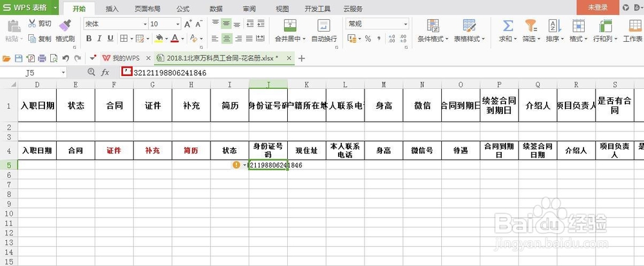
Task: Click the decrease decimal places icon
Action: (x=403, y=39)
